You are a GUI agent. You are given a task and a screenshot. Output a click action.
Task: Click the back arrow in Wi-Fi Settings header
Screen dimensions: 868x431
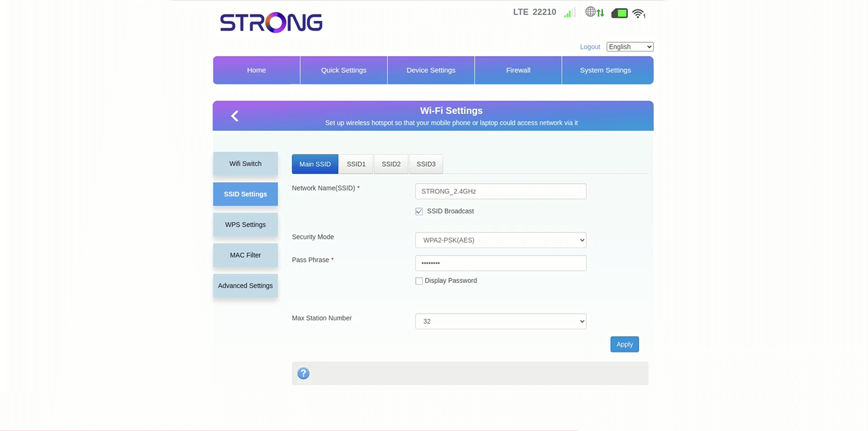click(234, 116)
